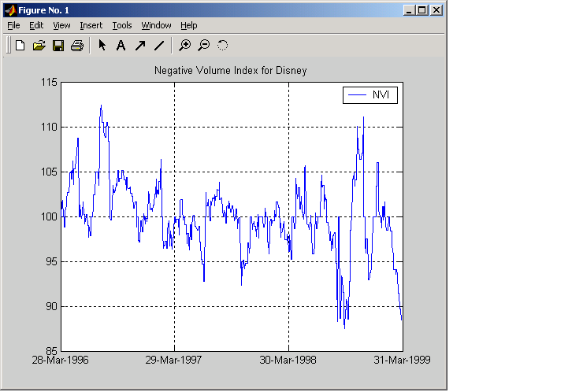This screenshot has height=392, width=583.
Task: Click the y-axis tick label '85'
Action: [x=52, y=351]
